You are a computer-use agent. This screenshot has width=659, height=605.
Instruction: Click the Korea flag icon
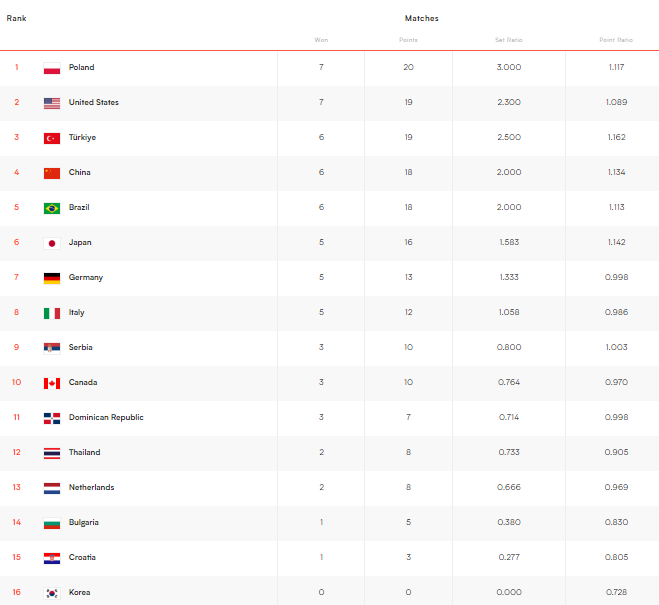[52, 593]
